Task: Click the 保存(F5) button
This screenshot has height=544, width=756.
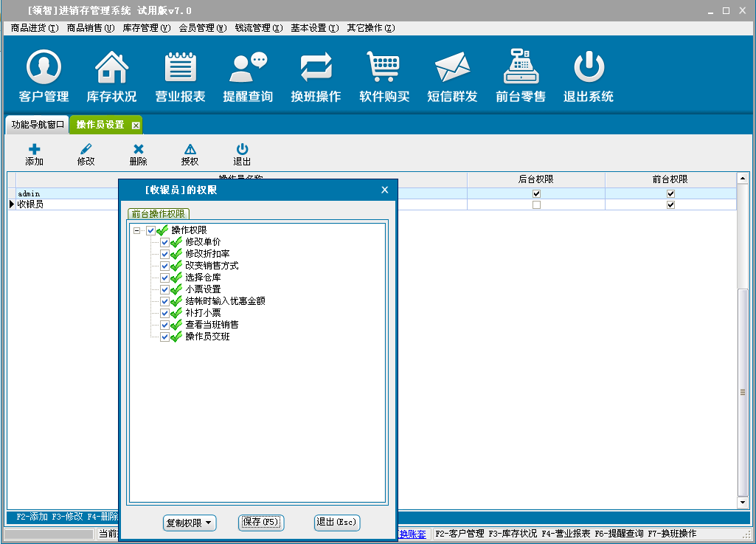Action: click(x=261, y=522)
